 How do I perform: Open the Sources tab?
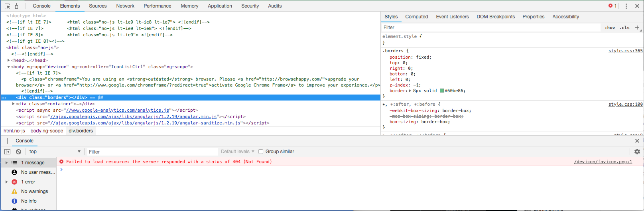98,6
